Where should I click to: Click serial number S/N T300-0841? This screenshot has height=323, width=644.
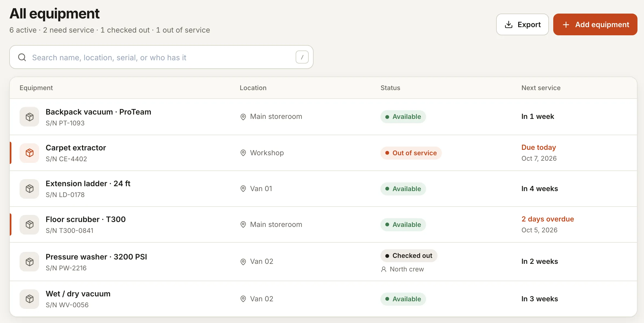coord(70,230)
